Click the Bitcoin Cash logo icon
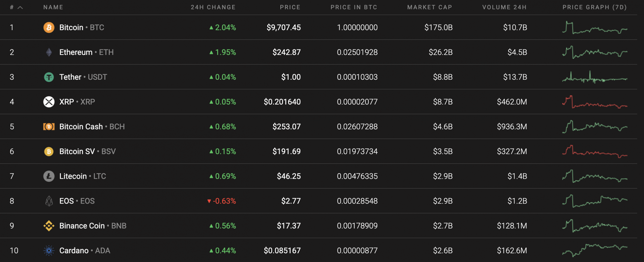The width and height of the screenshot is (644, 262). pos(49,127)
